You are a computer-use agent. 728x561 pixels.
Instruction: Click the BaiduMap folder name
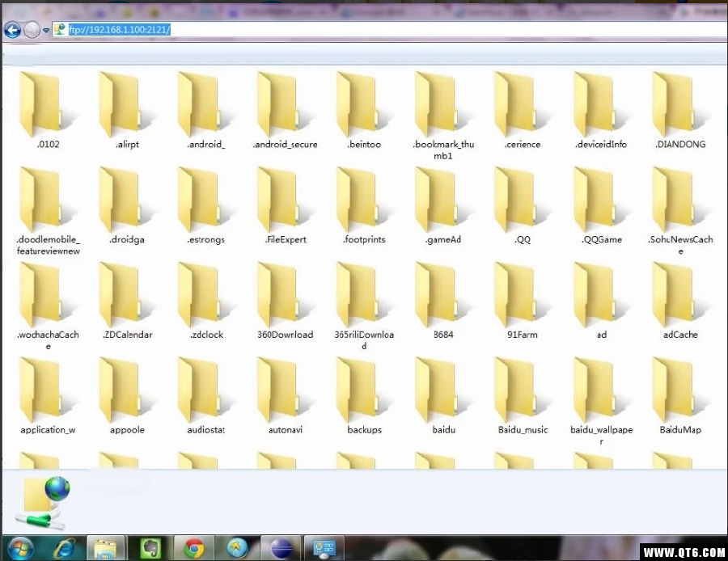680,430
